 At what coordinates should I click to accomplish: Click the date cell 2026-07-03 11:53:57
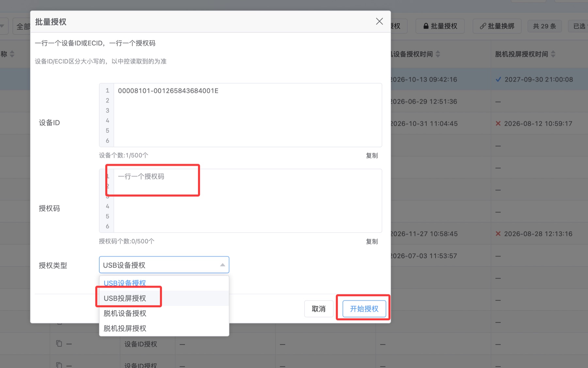(x=424, y=256)
